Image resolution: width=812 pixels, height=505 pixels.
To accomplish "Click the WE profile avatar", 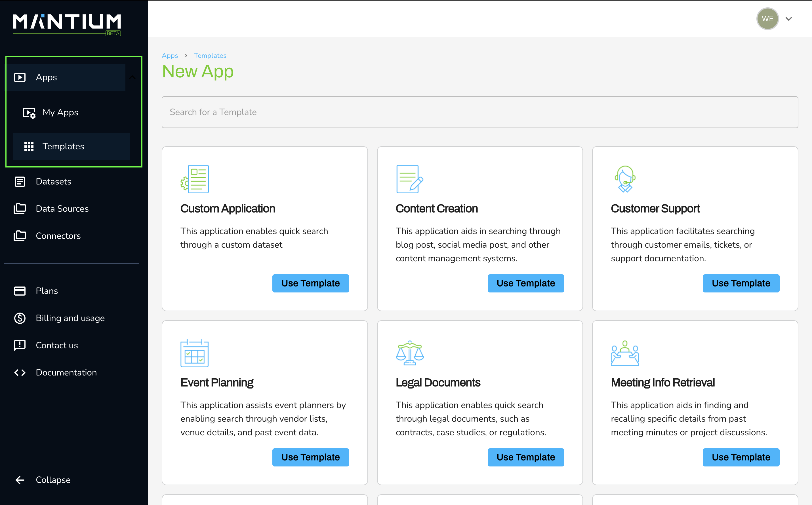I will 767,19.
